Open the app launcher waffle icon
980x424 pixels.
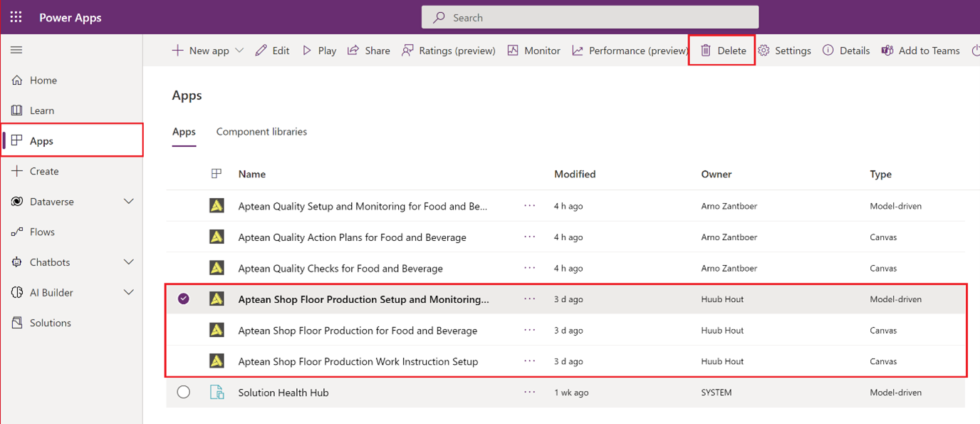(16, 17)
